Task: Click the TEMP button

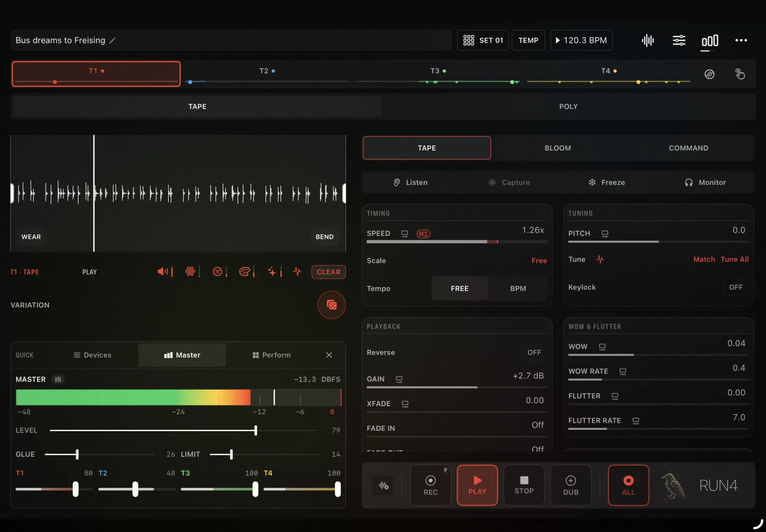Action: point(528,40)
